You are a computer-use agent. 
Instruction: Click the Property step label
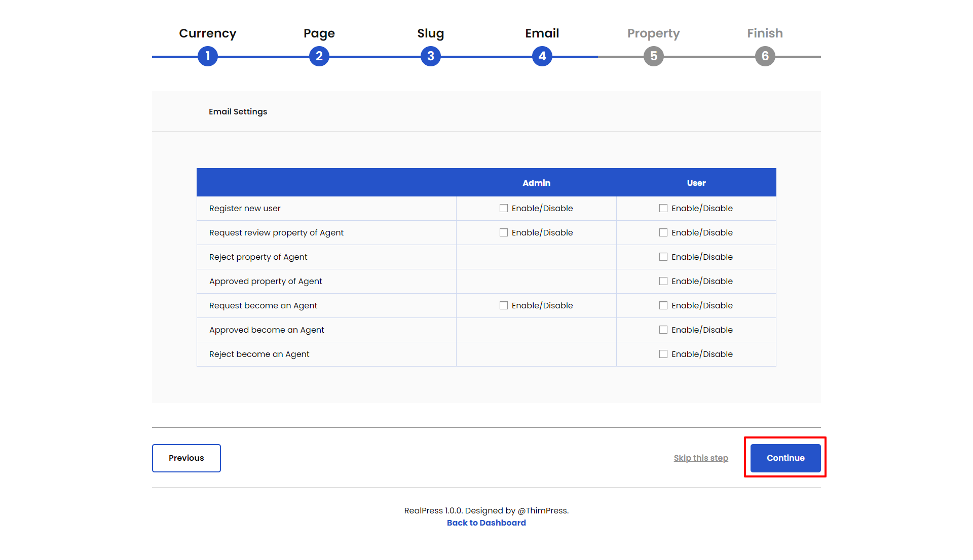pyautogui.click(x=654, y=33)
